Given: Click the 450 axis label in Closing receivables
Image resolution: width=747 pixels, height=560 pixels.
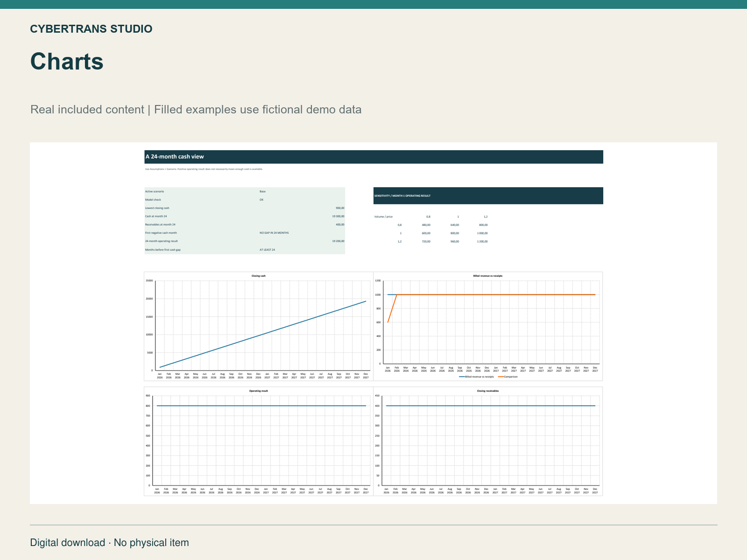Looking at the screenshot, I should pyautogui.click(x=377, y=396).
